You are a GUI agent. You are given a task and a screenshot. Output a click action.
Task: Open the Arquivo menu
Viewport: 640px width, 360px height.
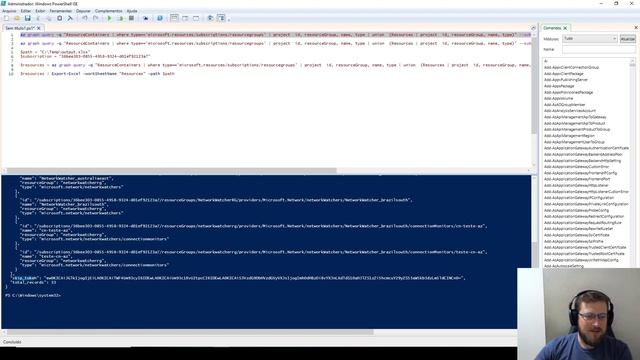[x=9, y=11]
